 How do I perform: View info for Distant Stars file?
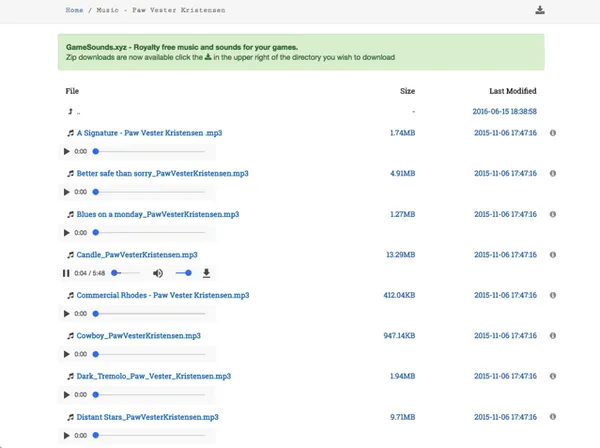[x=553, y=417]
